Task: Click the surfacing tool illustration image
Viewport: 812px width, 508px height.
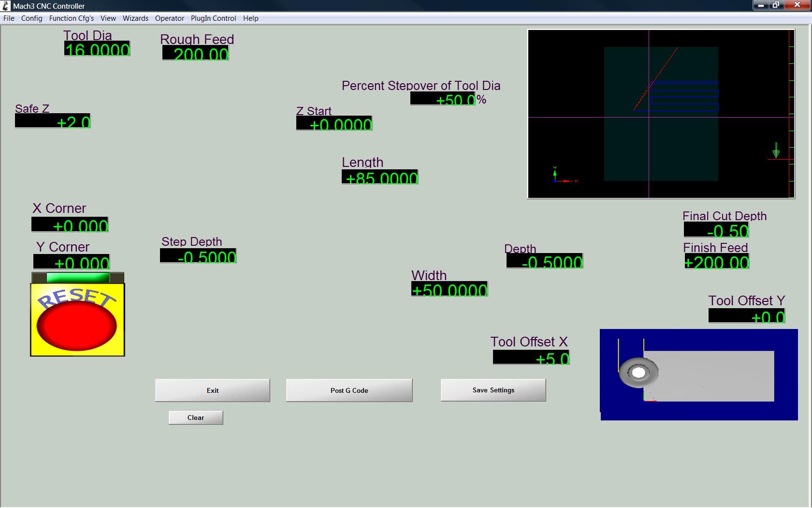Action: tap(699, 375)
